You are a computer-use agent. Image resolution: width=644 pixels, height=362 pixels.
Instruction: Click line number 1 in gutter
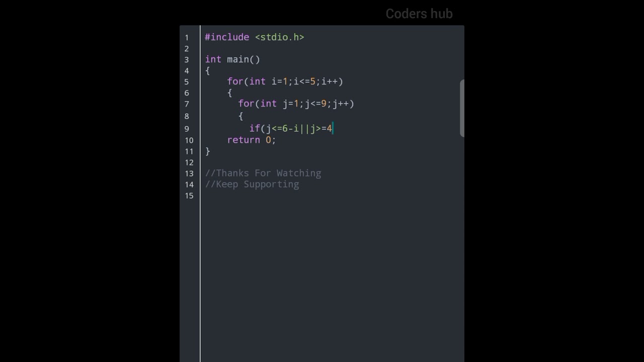[187, 38]
